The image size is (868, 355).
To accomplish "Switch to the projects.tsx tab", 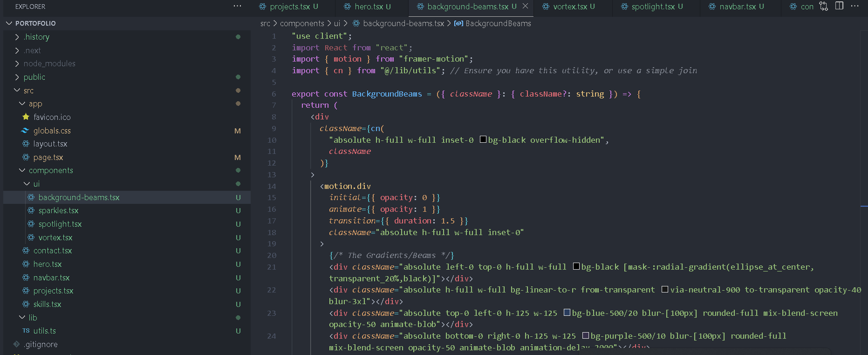I will pyautogui.click(x=289, y=7).
